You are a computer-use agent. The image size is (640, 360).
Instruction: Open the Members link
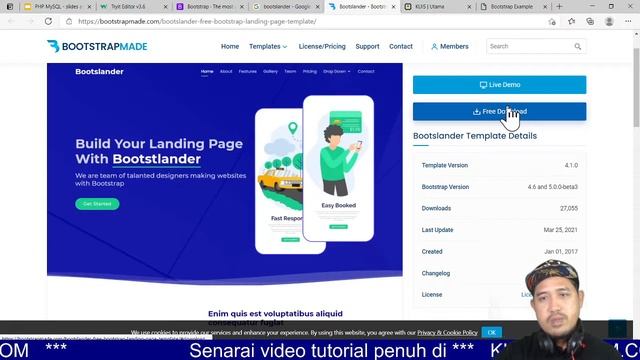(x=450, y=47)
